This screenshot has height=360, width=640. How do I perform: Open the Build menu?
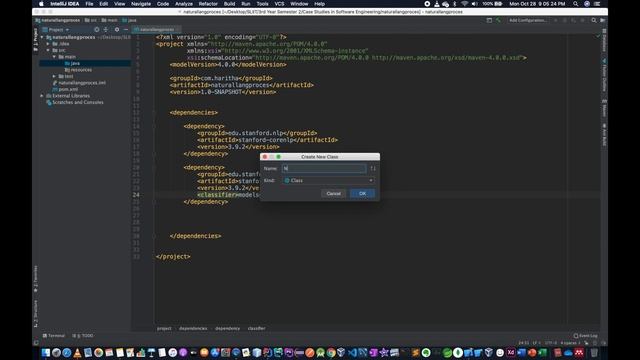tap(229, 4)
